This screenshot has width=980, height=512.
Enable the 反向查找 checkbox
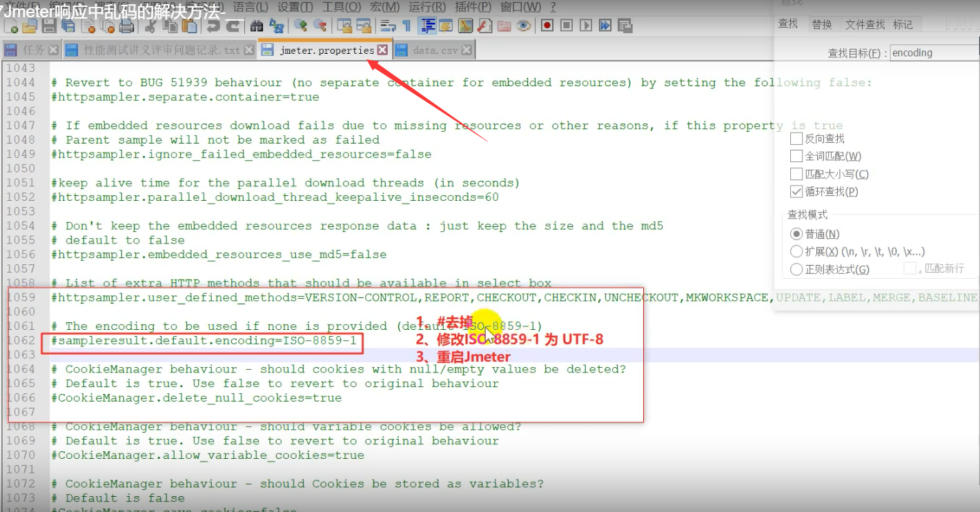coord(796,139)
